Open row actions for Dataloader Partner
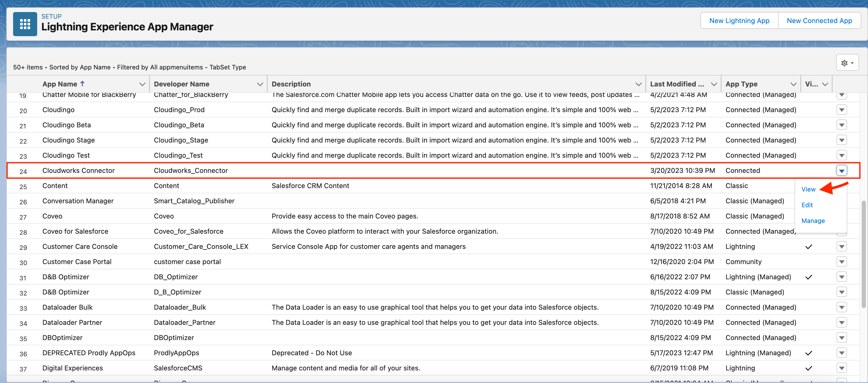The width and height of the screenshot is (868, 383). coord(841,322)
